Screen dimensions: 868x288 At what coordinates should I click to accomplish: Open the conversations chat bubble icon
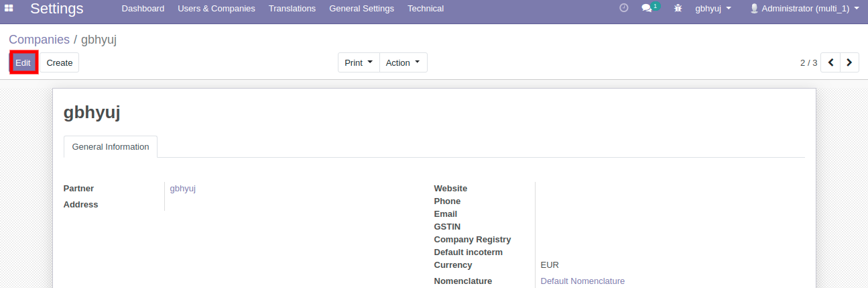(x=647, y=9)
